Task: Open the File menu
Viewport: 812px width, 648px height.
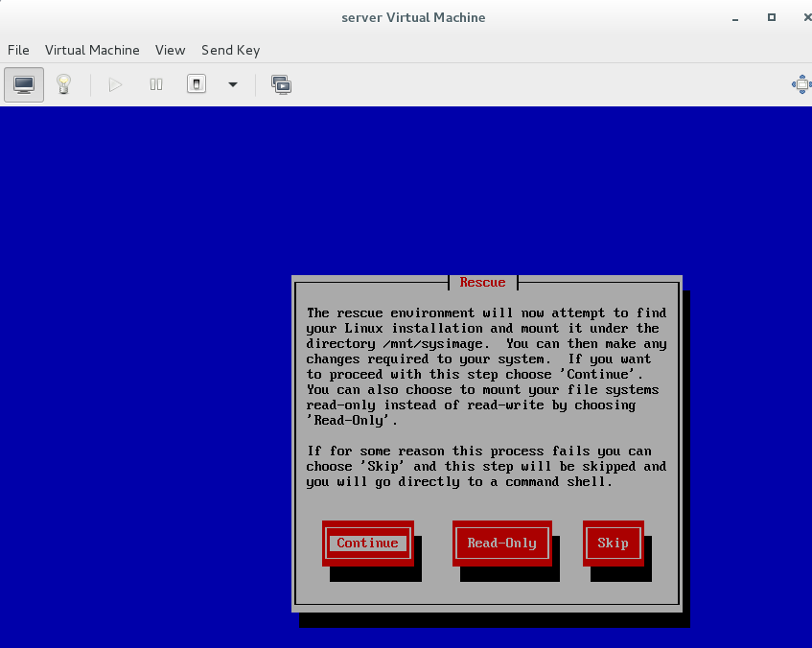Action: click(x=18, y=50)
